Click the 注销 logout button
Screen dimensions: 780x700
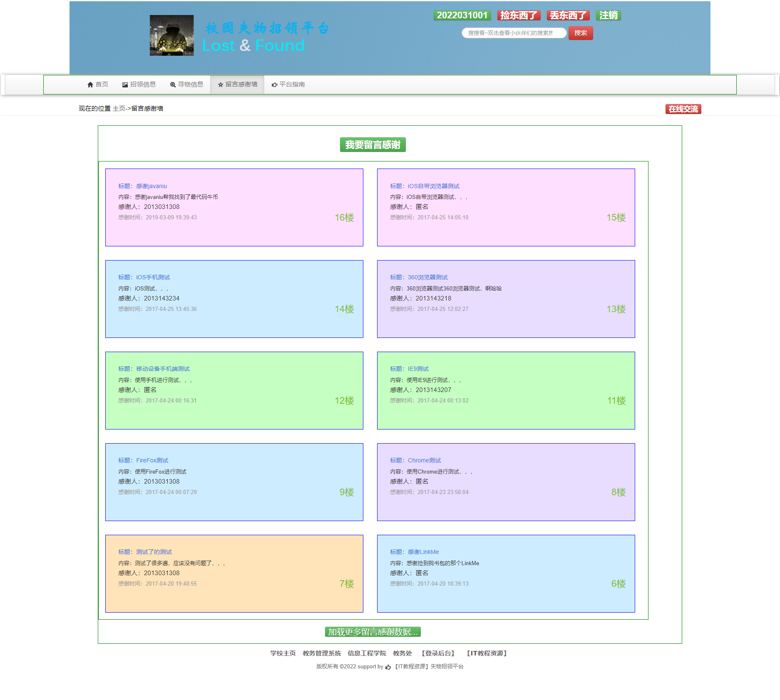tap(609, 15)
